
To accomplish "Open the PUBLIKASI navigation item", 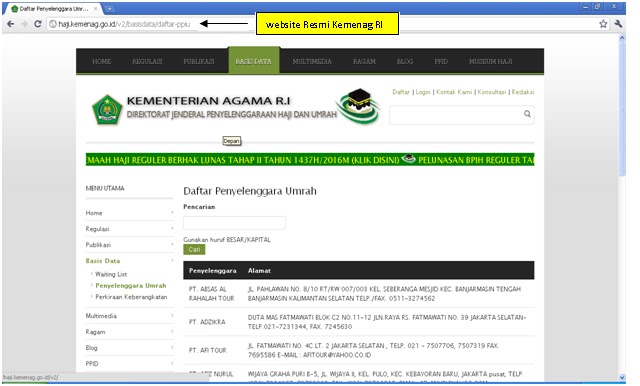I will click(199, 62).
